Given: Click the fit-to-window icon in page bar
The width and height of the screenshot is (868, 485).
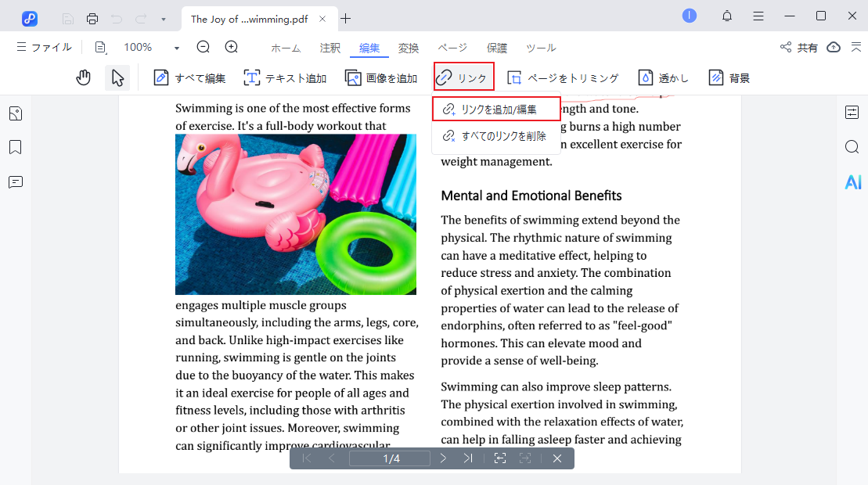Looking at the screenshot, I should tap(500, 458).
